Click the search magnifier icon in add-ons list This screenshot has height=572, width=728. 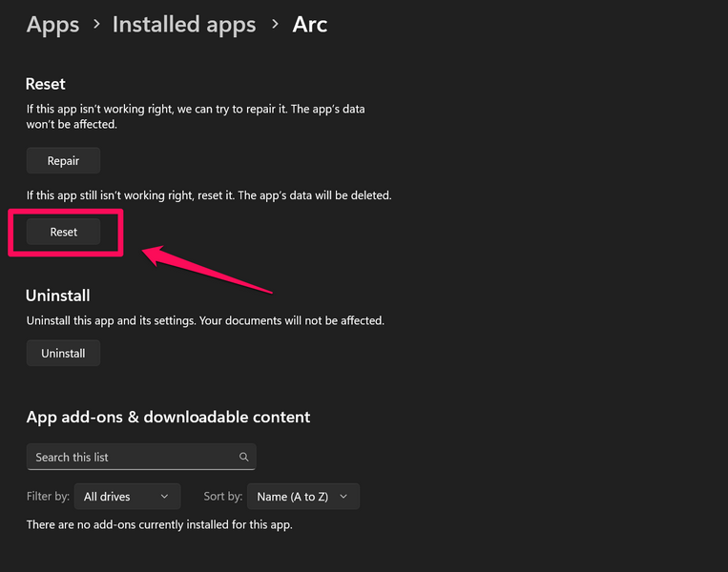point(244,458)
